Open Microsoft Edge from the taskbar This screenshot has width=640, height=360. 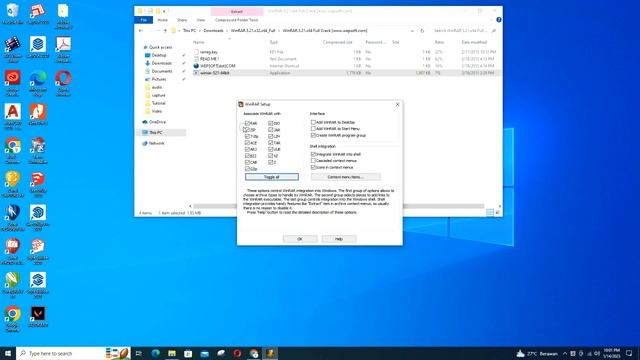pos(156,353)
